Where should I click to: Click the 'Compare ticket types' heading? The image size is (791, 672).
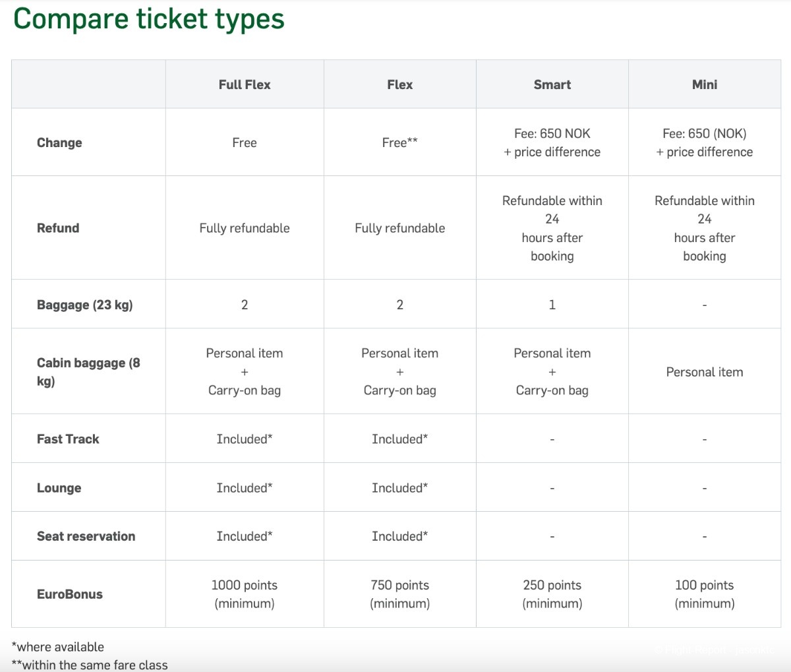click(149, 19)
